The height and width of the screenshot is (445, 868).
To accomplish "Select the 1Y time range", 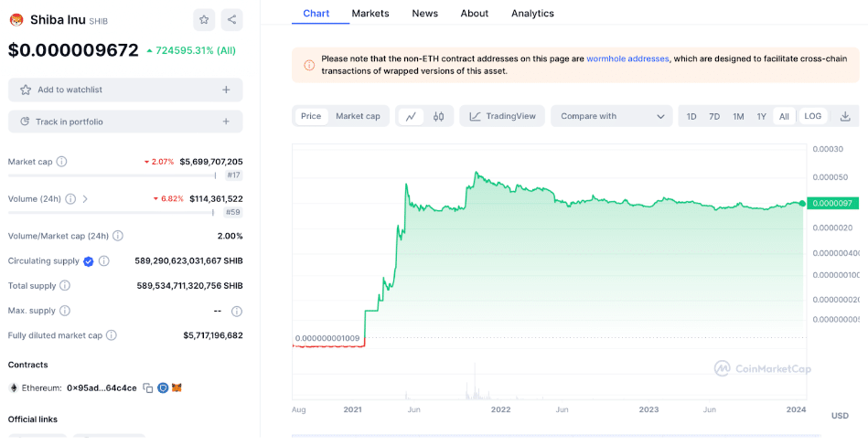I will [x=762, y=117].
